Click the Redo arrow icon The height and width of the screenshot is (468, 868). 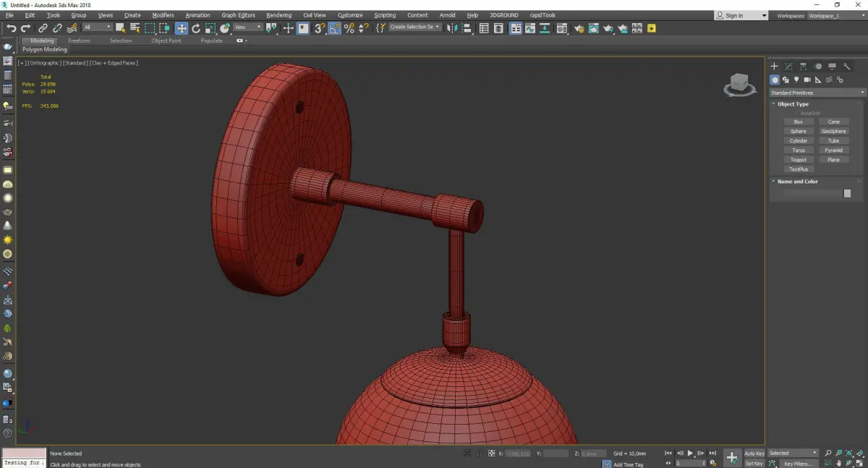tap(26, 28)
